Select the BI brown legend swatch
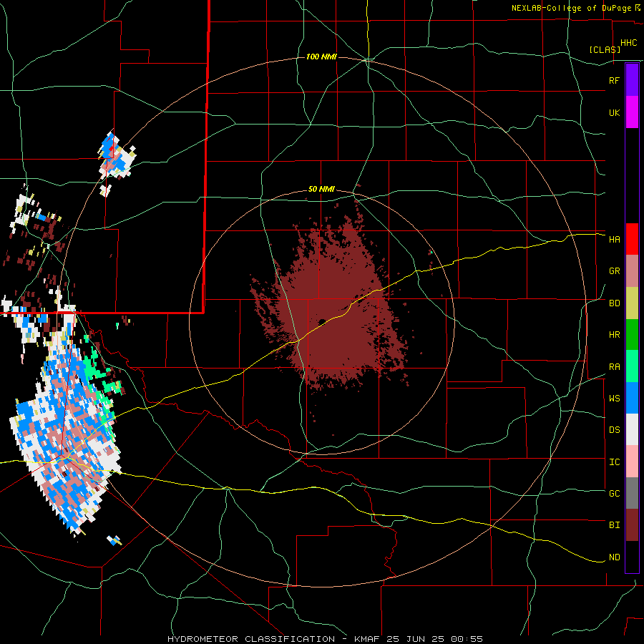This screenshot has height=644, width=644. pyautogui.click(x=632, y=525)
